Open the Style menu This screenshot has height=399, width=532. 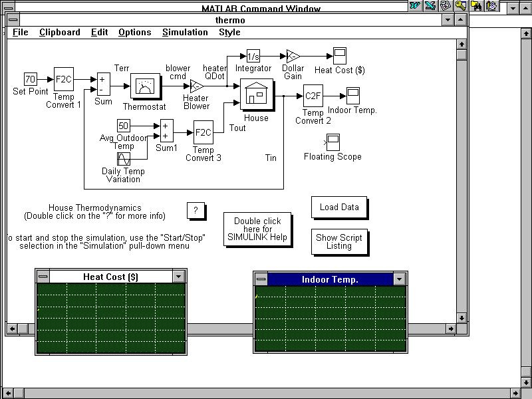pyautogui.click(x=229, y=32)
